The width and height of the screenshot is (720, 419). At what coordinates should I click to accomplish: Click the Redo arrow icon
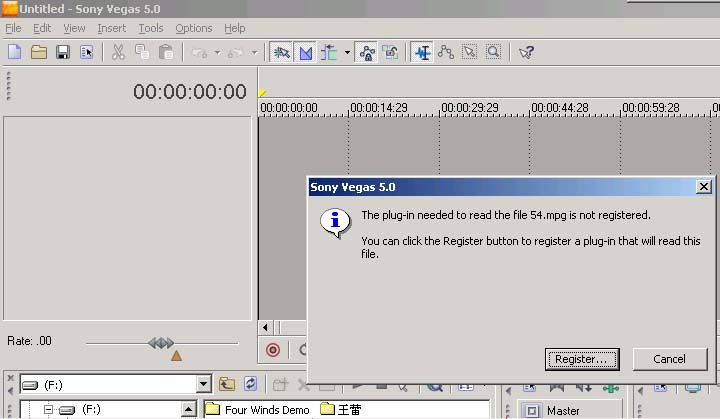pyautogui.click(x=236, y=53)
